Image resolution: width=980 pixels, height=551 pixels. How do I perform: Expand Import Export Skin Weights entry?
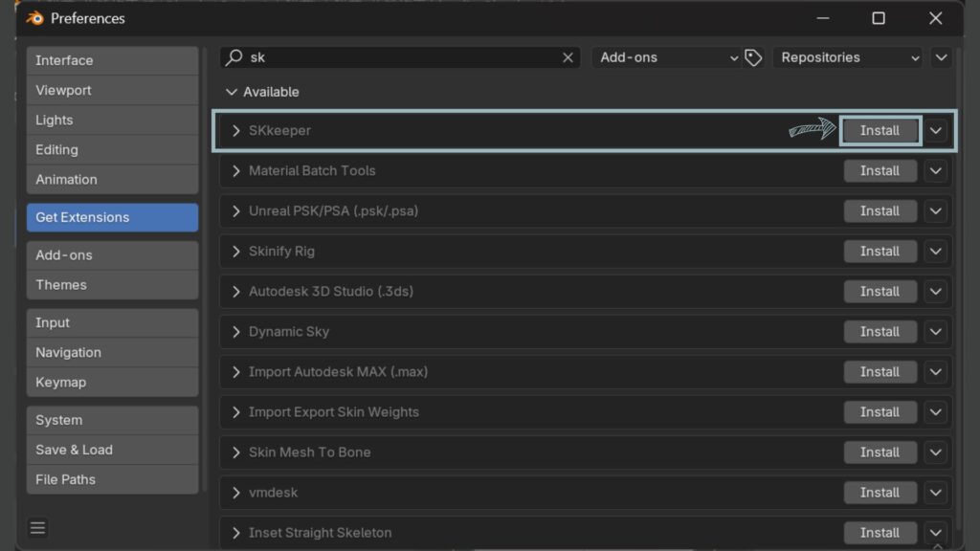[x=235, y=412]
